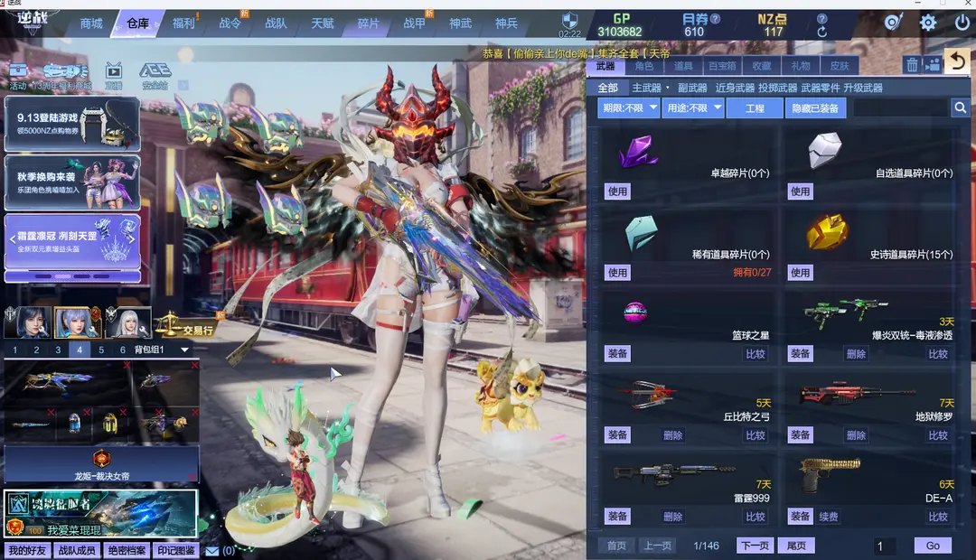The height and width of the screenshot is (560, 976).
Task: Open the 期限:不限 dropdown
Action: [629, 108]
